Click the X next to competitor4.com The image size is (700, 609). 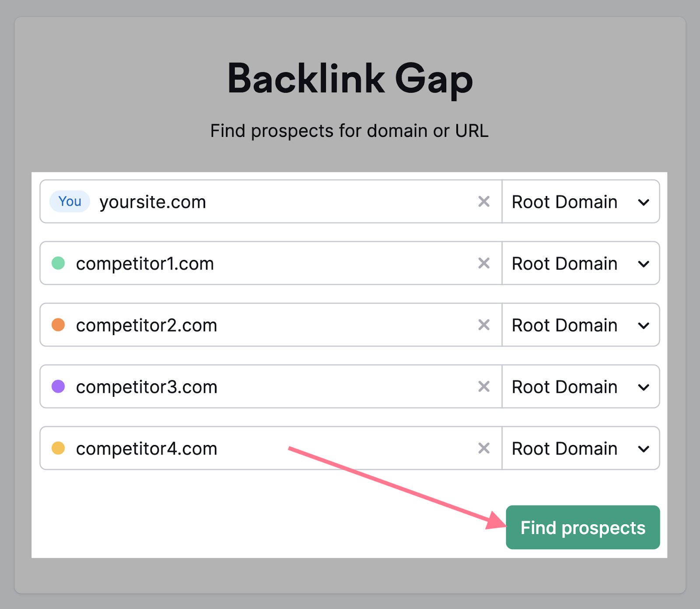pos(484,448)
